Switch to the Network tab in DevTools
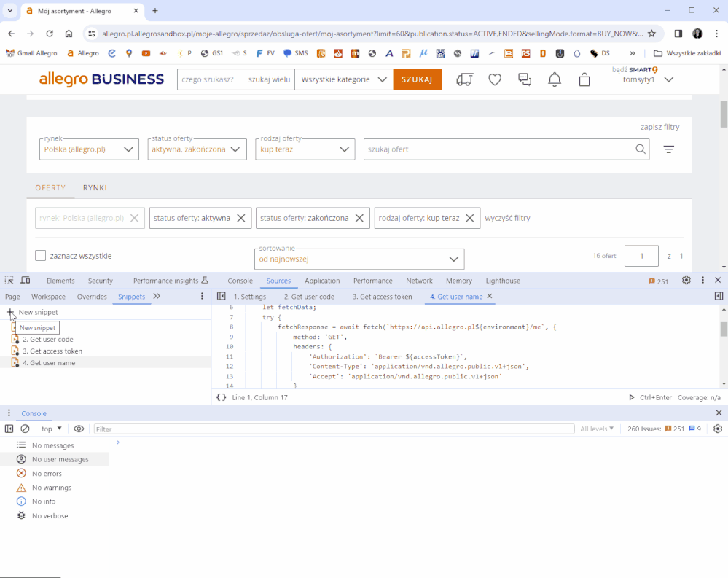The image size is (728, 578). (x=419, y=281)
